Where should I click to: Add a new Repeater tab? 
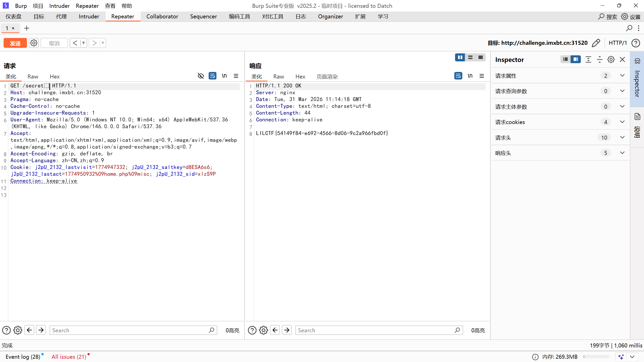(27, 28)
